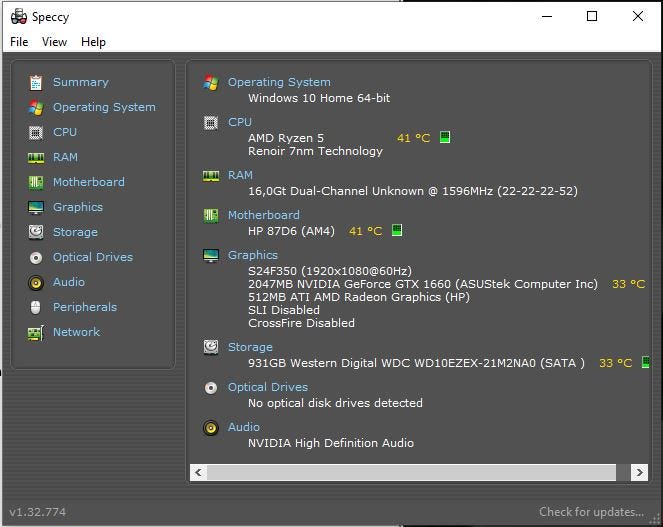
Task: Click the horizontal scrollbar left arrow
Action: point(198,472)
